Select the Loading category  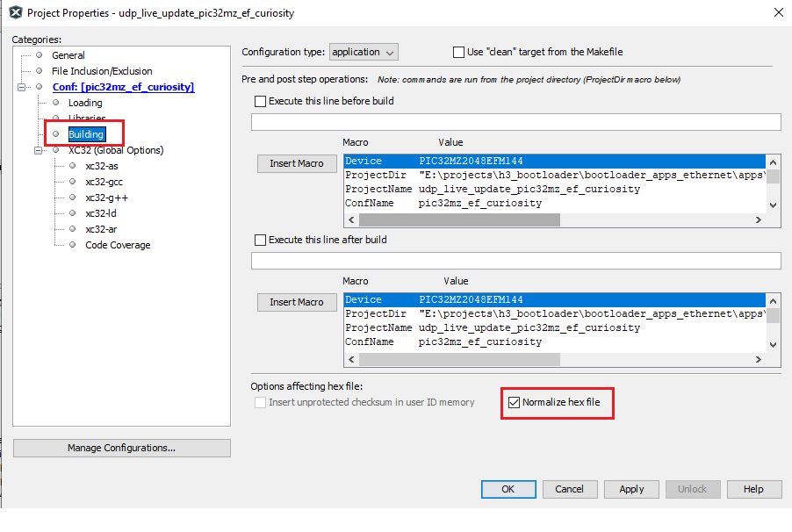point(85,103)
